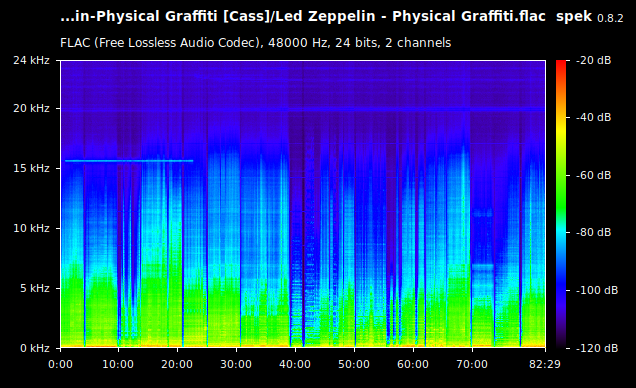636x388 pixels.
Task: Click the version number 0.8.2
Action: (610, 18)
